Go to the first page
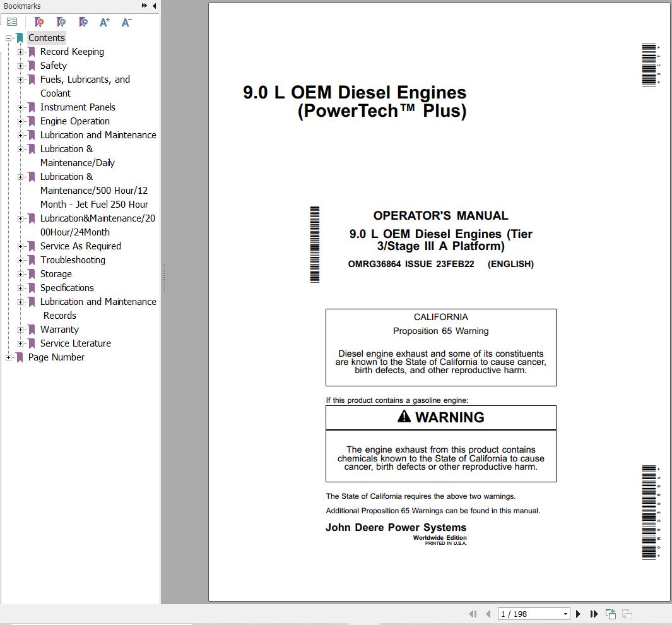Screen dimensions: 672x625 (473, 614)
